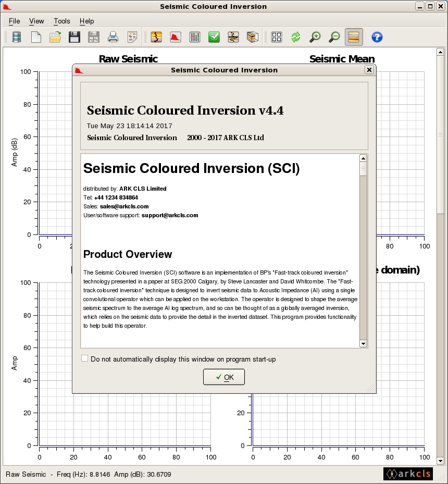Refresh plots with the green arrows icon

[295, 37]
